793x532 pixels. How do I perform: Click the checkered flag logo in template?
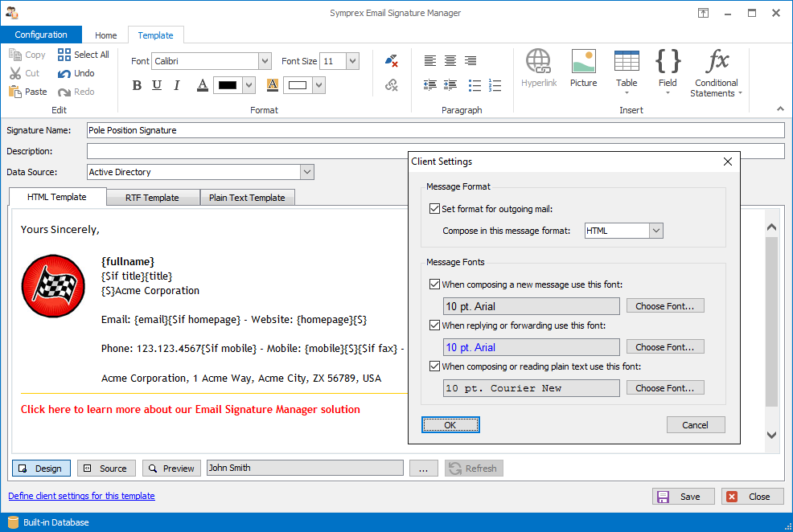coord(53,286)
